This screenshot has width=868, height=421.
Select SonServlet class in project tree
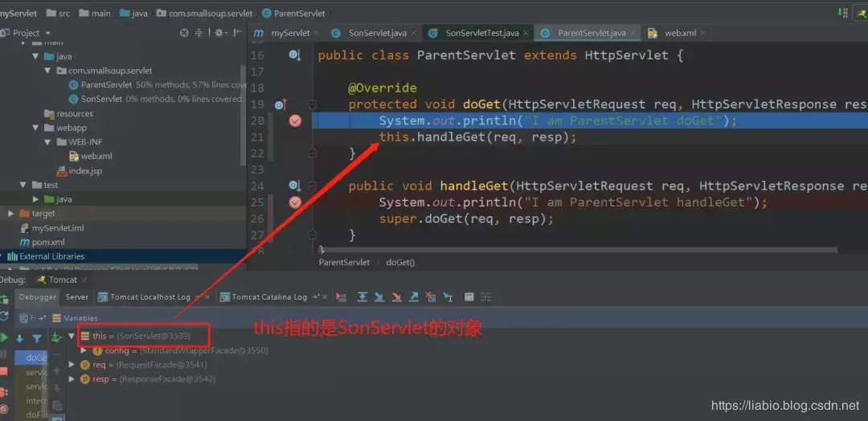coord(101,99)
